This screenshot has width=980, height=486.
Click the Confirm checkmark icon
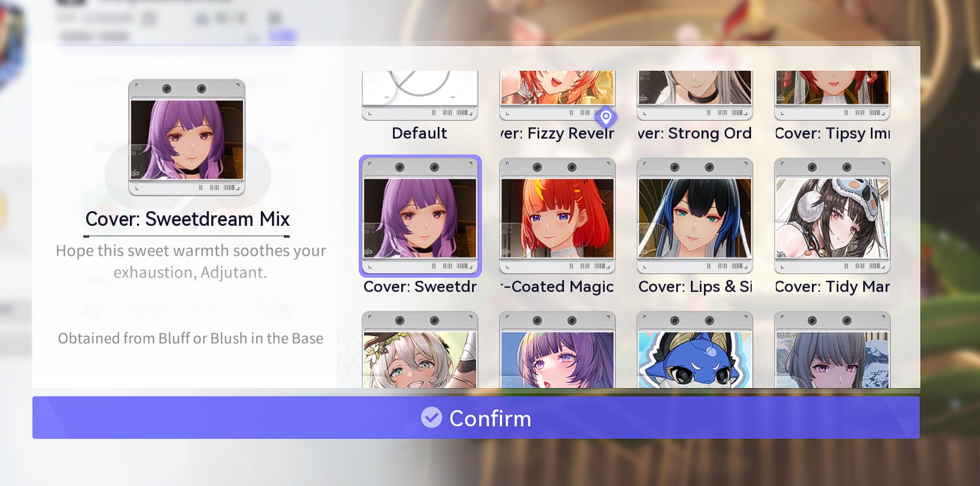[x=431, y=418]
